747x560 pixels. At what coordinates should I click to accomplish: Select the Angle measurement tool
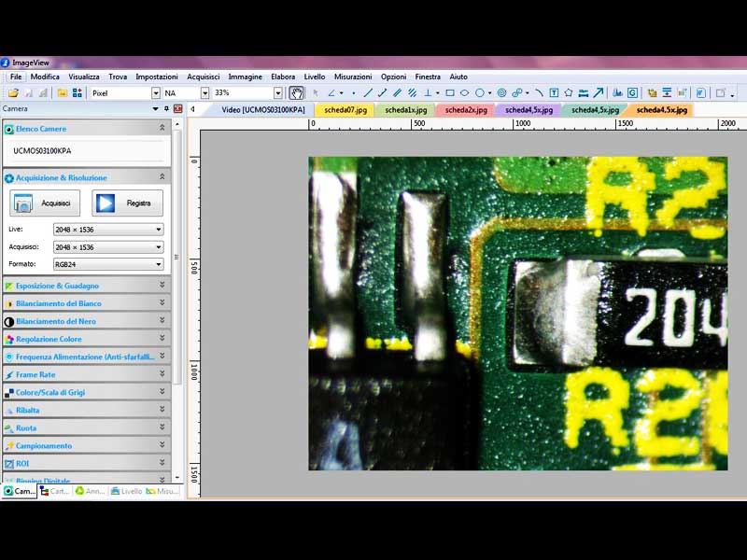pyautogui.click(x=331, y=92)
